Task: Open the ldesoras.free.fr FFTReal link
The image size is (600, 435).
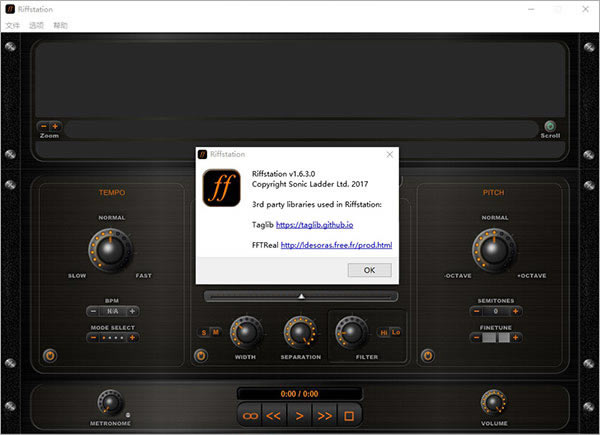Action: [x=336, y=245]
